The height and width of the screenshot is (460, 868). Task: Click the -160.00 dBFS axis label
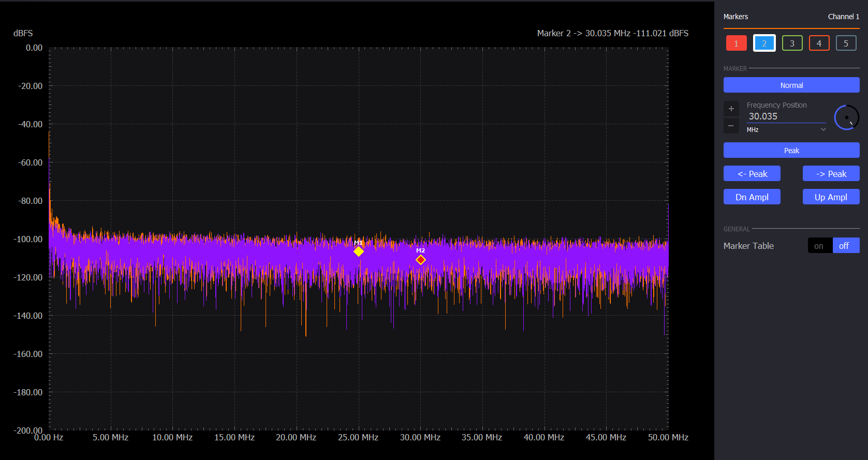tap(28, 354)
